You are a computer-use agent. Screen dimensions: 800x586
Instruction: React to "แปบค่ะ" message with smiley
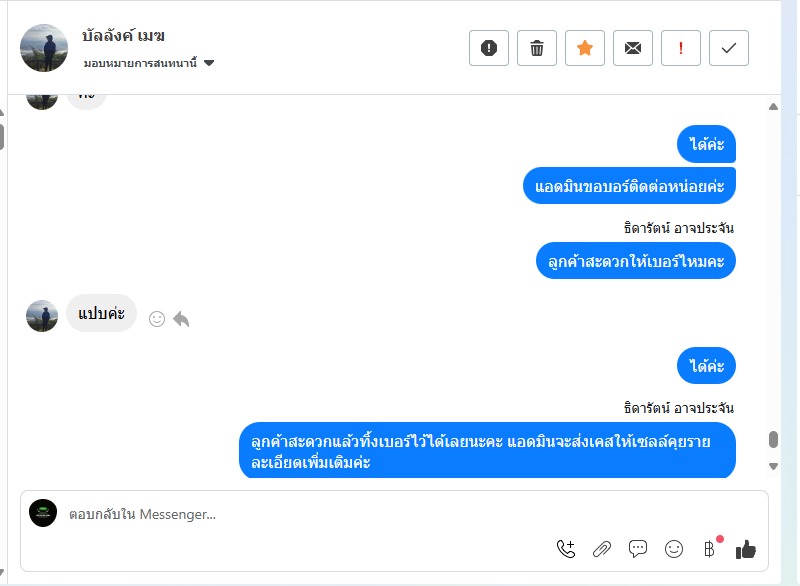tap(157, 319)
